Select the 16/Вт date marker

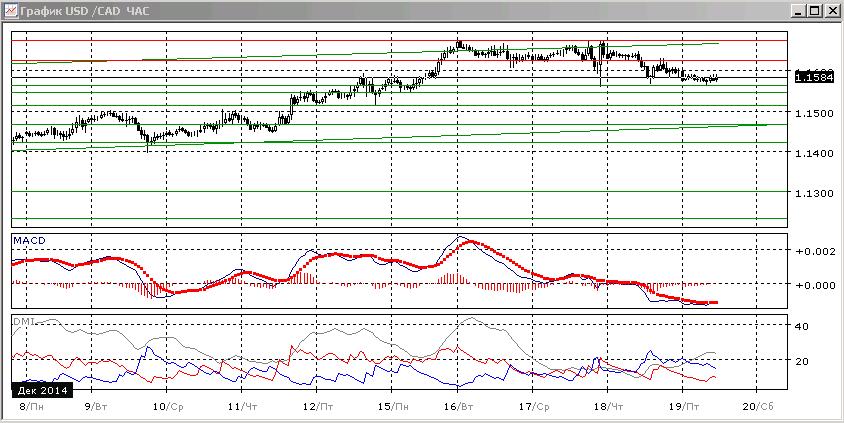[x=461, y=406]
